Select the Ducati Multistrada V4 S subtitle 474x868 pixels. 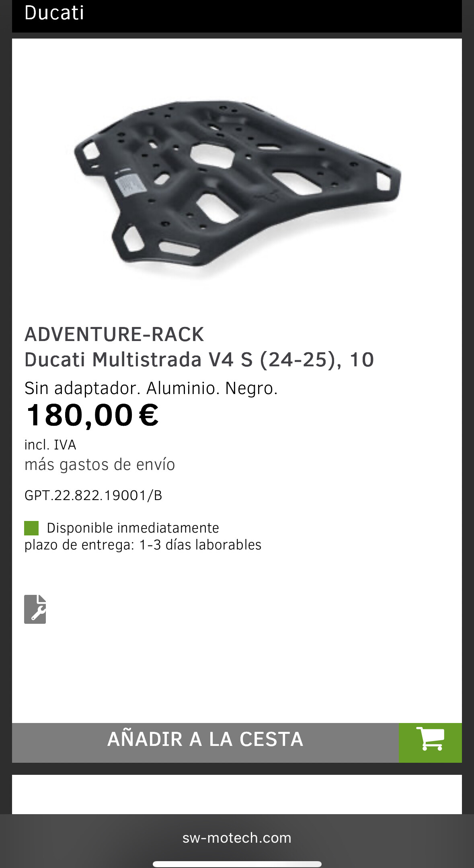tap(199, 359)
